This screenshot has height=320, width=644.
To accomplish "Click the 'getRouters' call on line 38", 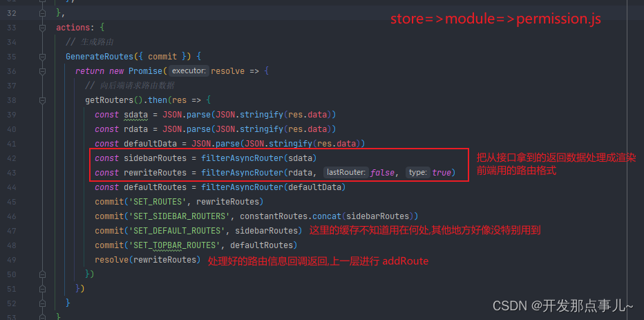I will click(x=109, y=100).
